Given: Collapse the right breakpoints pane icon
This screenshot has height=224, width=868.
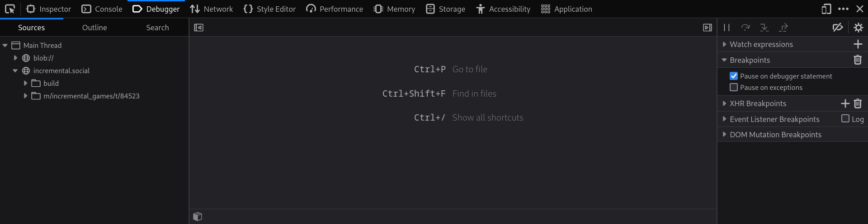Looking at the screenshot, I should (708, 28).
